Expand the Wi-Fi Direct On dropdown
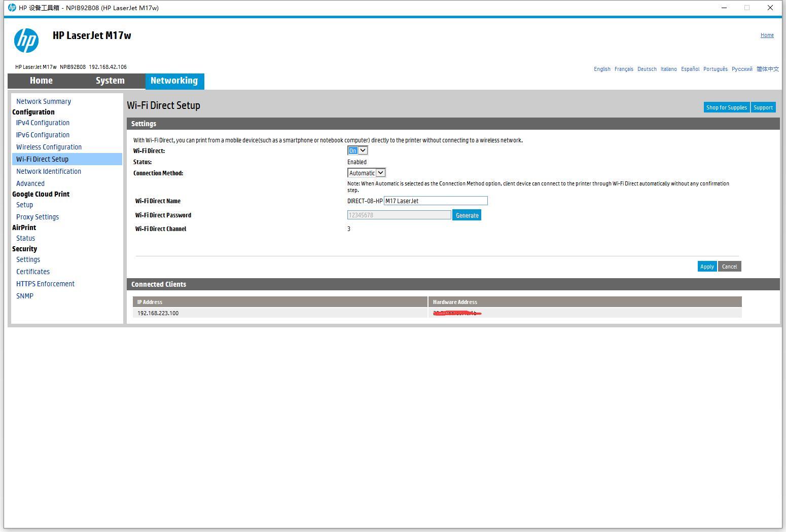The width and height of the screenshot is (786, 532). [x=358, y=150]
